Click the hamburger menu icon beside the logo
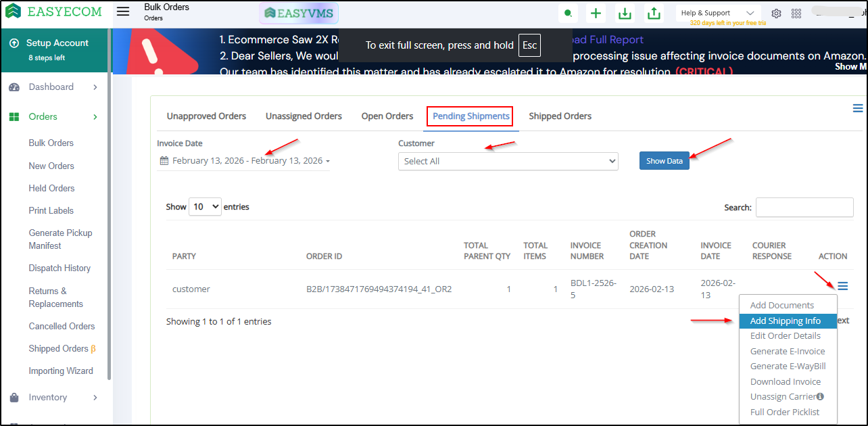Viewport: 868px width, 426px height. coord(122,11)
